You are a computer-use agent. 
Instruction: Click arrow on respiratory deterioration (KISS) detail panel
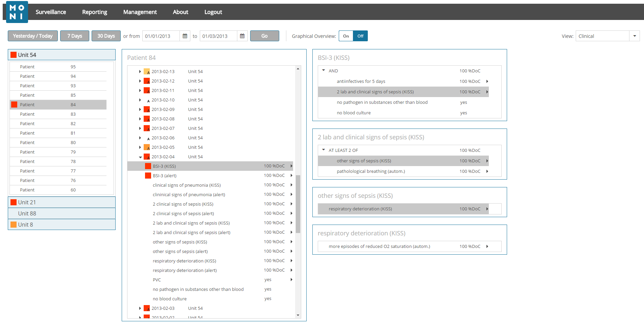[x=487, y=209]
